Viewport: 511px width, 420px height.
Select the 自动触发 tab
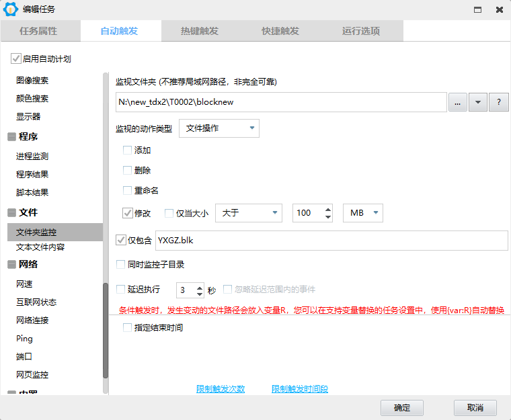point(121,31)
